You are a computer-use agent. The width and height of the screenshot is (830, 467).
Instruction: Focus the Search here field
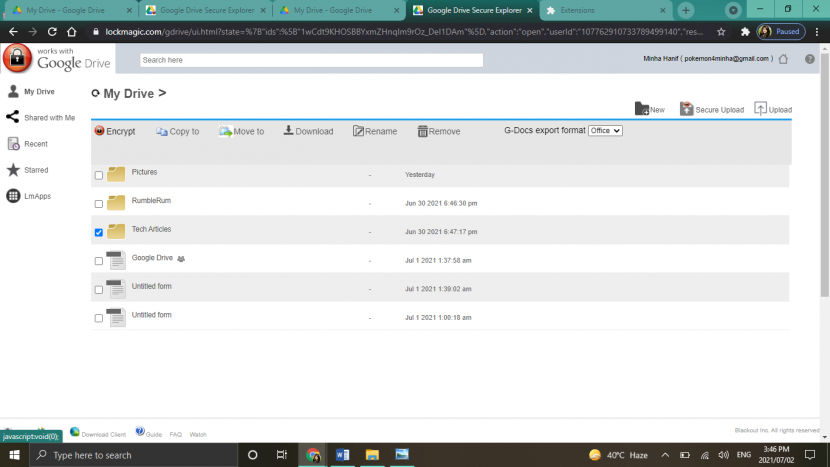click(x=311, y=60)
